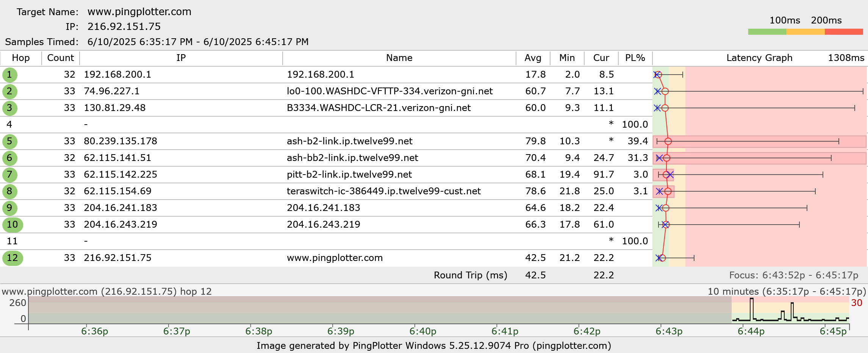This screenshot has height=353, width=868.
Task: Click pitt-b2-link.ip.twelve99.net name
Action: [349, 175]
